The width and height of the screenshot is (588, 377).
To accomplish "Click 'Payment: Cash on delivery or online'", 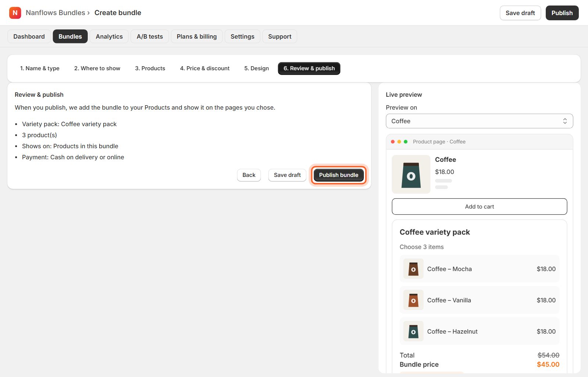I will 73,157.
